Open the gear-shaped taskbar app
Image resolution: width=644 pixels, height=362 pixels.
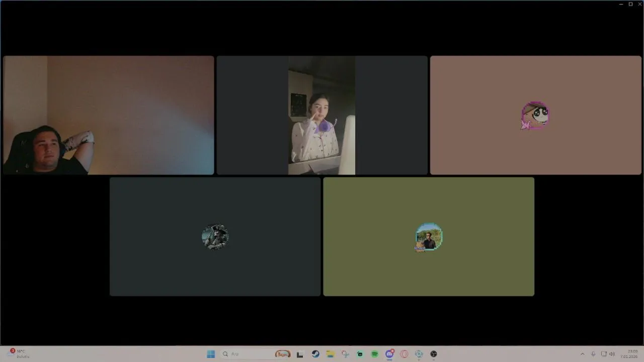(x=419, y=354)
